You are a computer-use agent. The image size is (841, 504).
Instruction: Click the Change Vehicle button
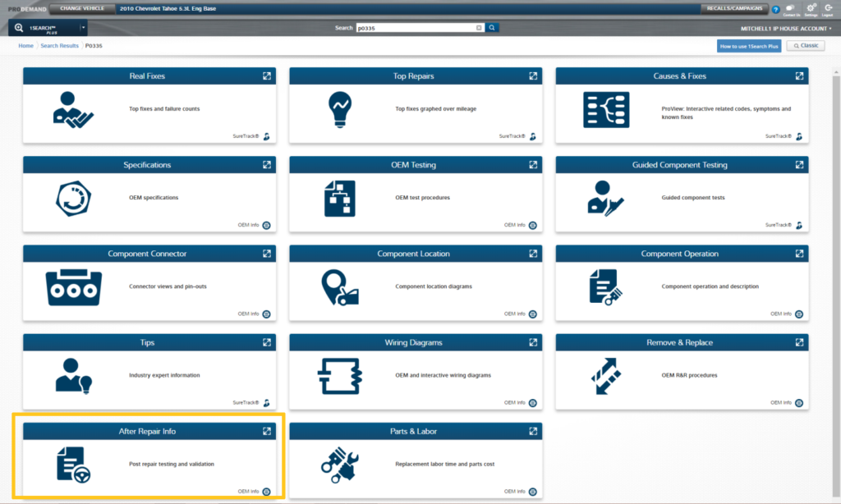(81, 8)
